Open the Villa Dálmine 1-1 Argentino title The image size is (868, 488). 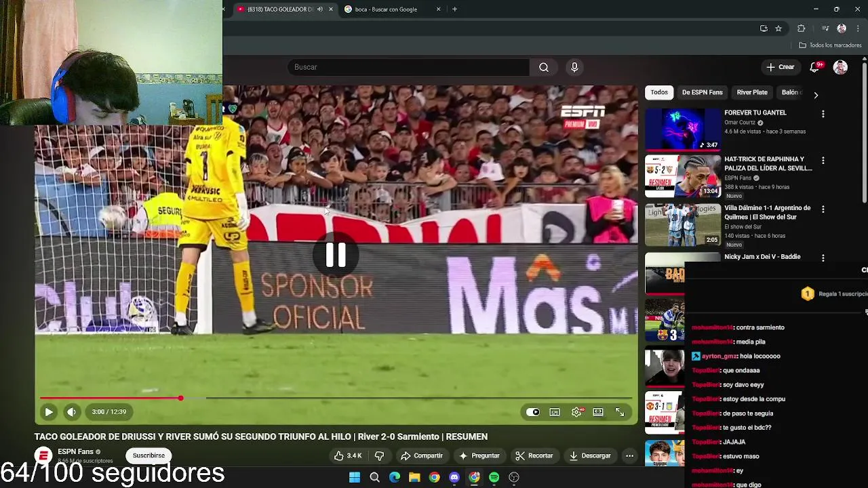pyautogui.click(x=768, y=212)
